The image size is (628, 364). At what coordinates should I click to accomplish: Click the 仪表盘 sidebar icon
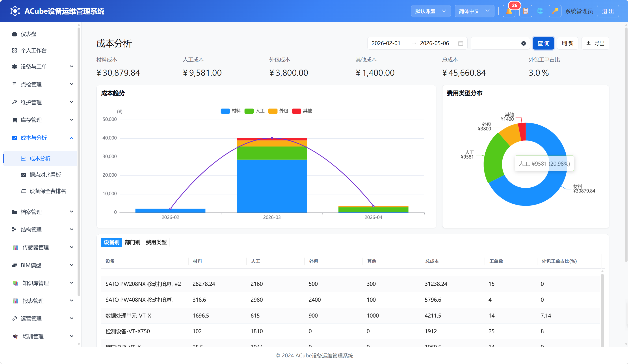pos(15,34)
